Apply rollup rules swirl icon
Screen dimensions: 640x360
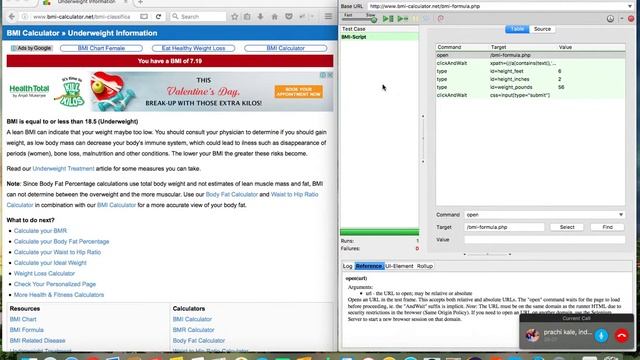(x=440, y=19)
